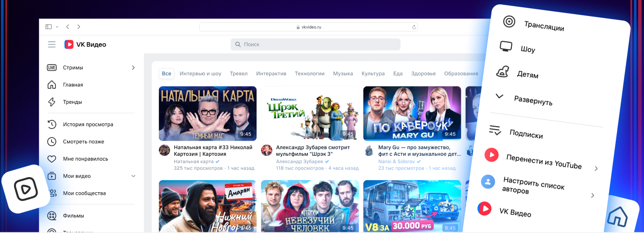The width and height of the screenshot is (644, 233).
Task: Click the Поиск search field
Action: pyautogui.click(x=315, y=44)
